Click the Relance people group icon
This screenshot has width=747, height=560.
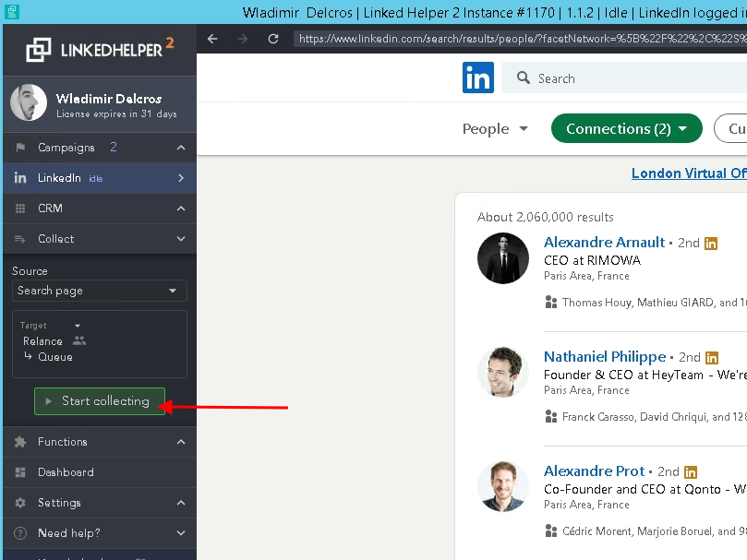click(x=79, y=341)
